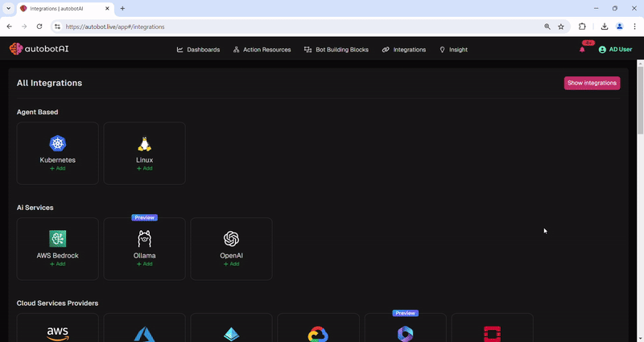Click the Kubernetes helm logo
This screenshot has height=342, width=644.
coord(57,143)
